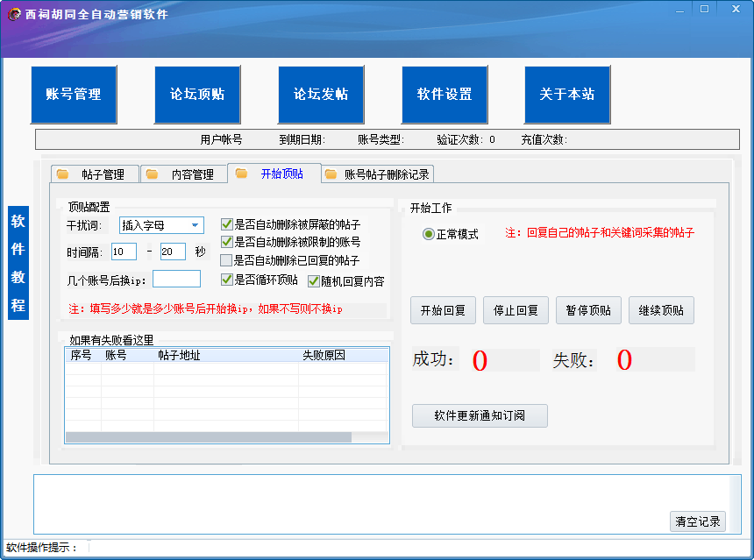This screenshot has height=560, width=754.
Task: Click 开始回复 button
Action: (443, 310)
